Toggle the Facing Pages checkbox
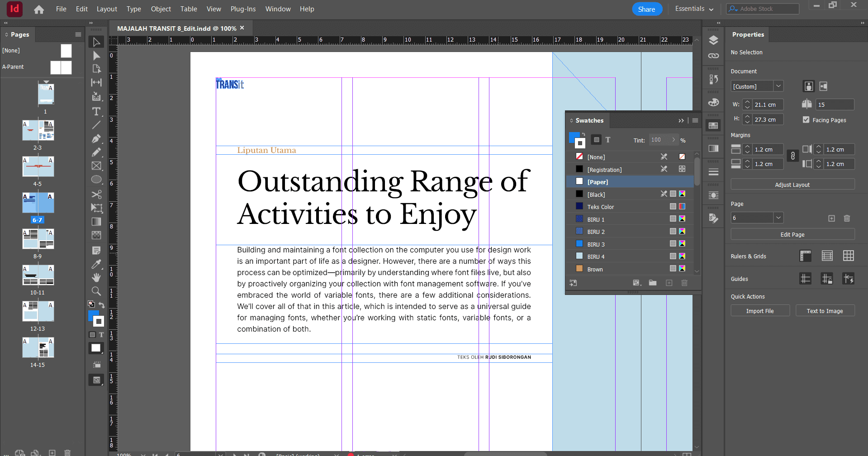 pyautogui.click(x=806, y=120)
